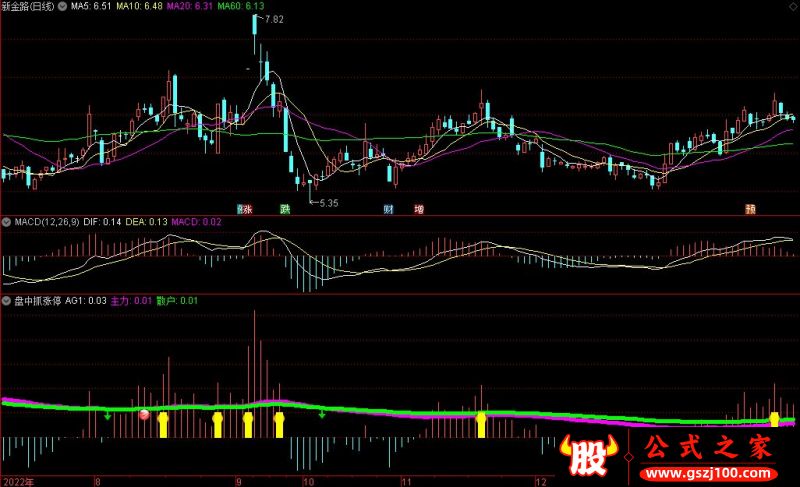Open the dropdown arrow beside 新金路(日线)
This screenshot has height=487, width=800.
coord(62,6)
